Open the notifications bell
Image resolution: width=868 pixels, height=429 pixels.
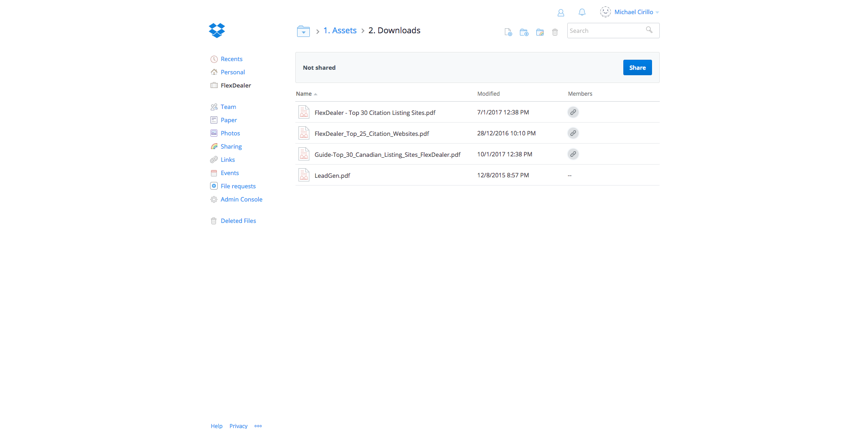[x=582, y=12]
